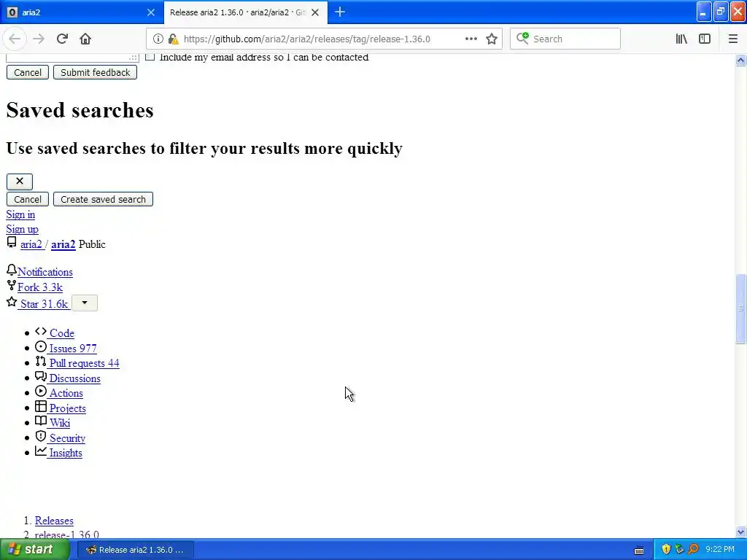Click the Insights graph icon
Screen dimensions: 747x560
(41, 451)
